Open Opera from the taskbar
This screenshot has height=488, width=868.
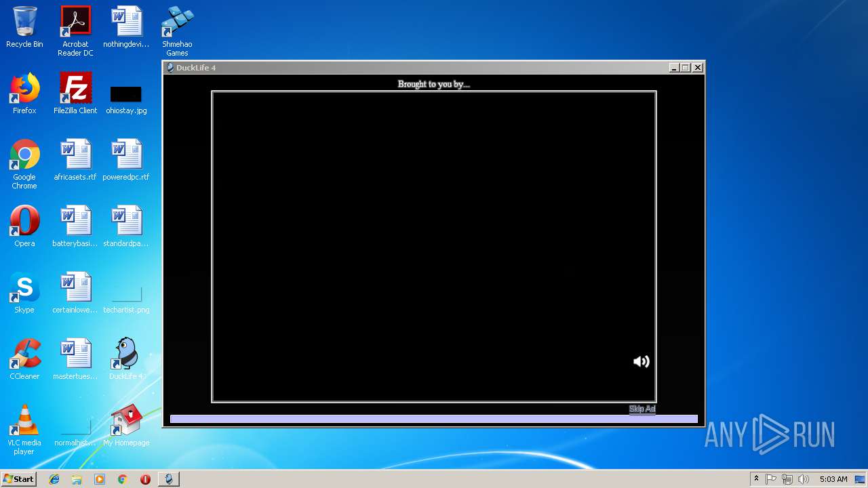pos(145,479)
